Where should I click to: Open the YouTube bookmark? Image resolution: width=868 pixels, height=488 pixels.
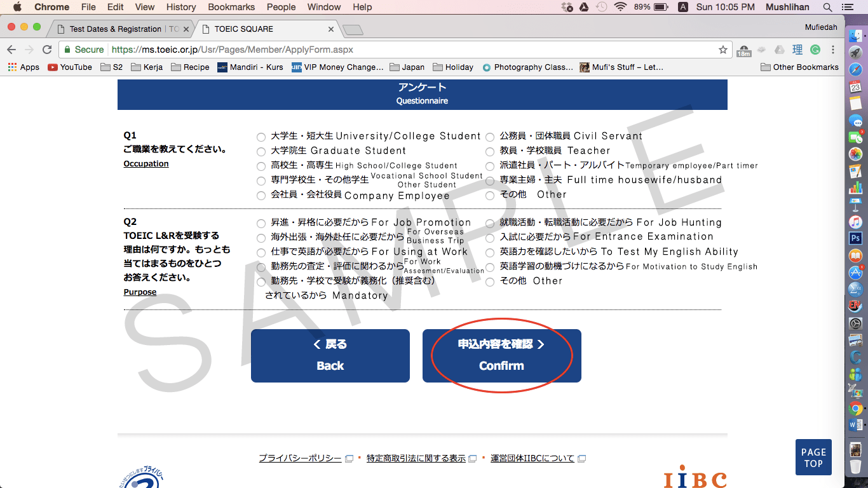point(70,67)
